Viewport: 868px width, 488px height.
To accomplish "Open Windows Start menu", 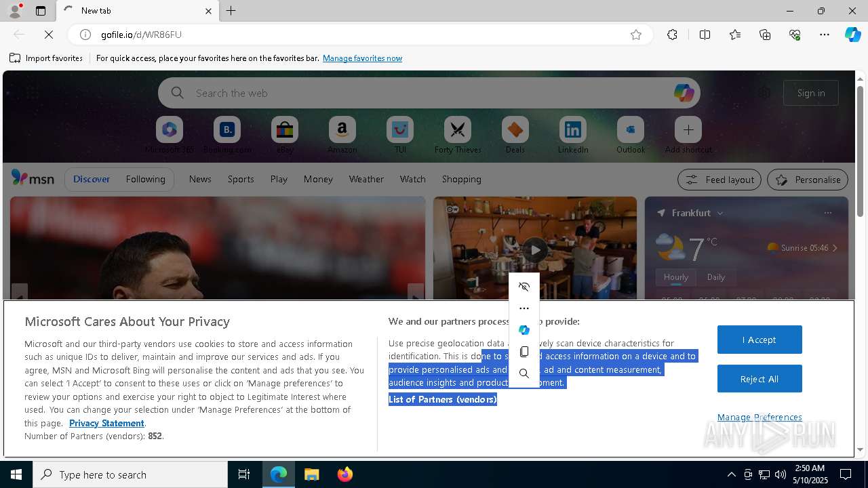I will click(x=16, y=474).
